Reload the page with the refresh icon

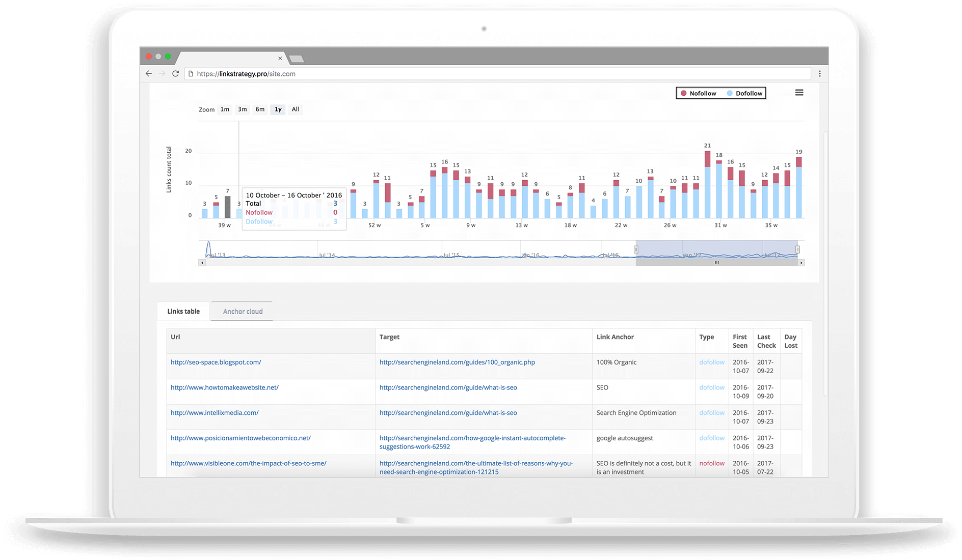click(175, 74)
